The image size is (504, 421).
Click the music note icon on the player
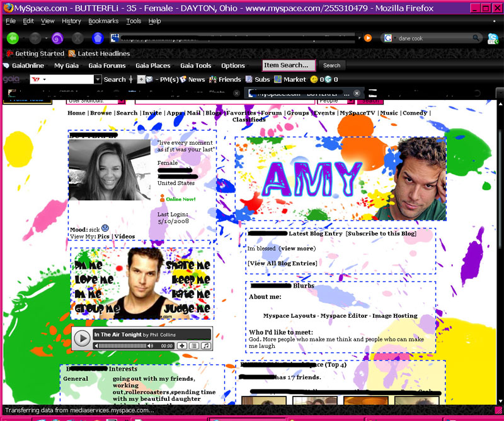tap(205, 345)
